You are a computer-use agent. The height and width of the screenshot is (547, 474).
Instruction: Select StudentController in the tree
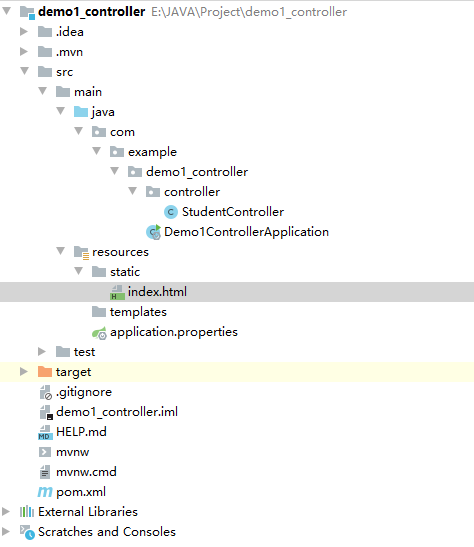pyautogui.click(x=233, y=212)
